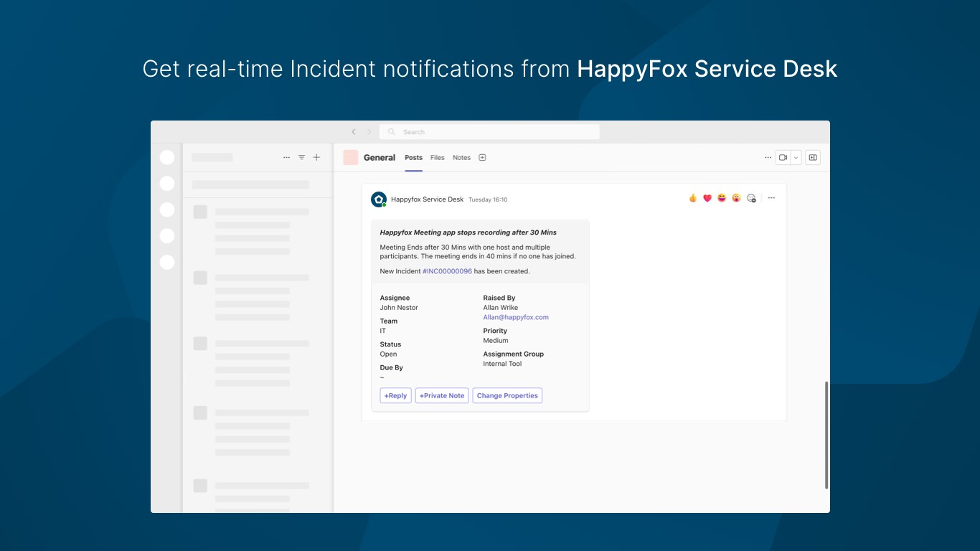Click the plus icon in sidebar header
Screen dimensions: 980x551
pyautogui.click(x=316, y=157)
